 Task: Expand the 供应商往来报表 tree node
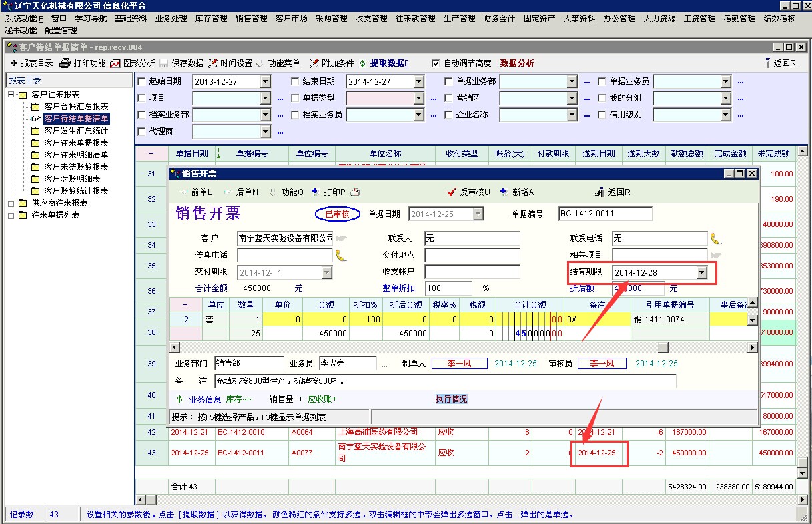coord(11,203)
